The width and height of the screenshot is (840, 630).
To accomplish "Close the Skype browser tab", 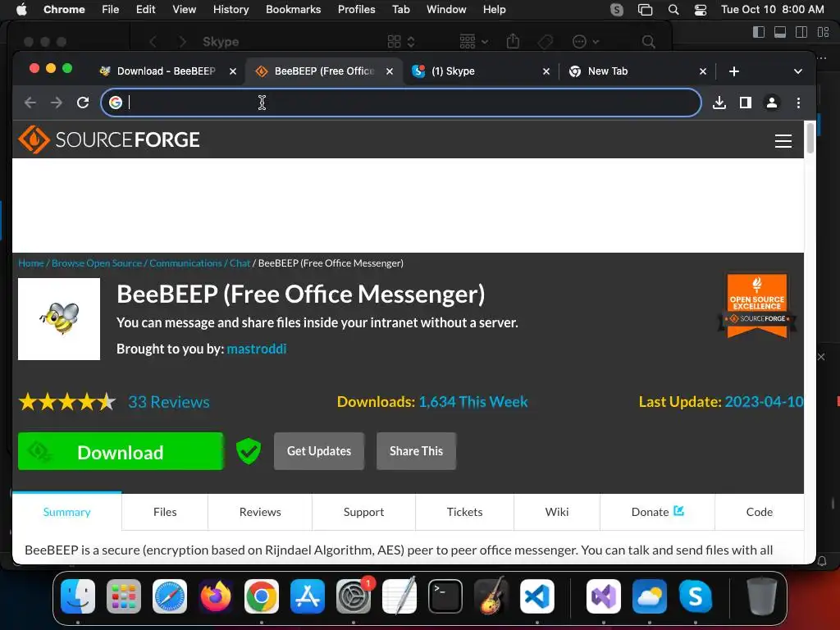I will (546, 71).
